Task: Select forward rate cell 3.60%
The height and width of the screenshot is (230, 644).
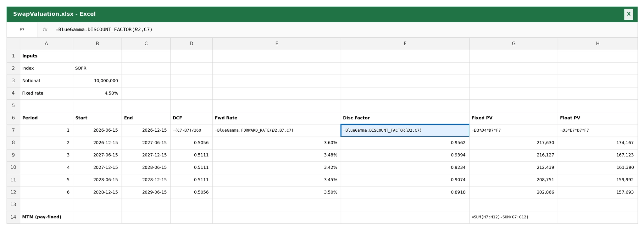Action: click(x=277, y=143)
